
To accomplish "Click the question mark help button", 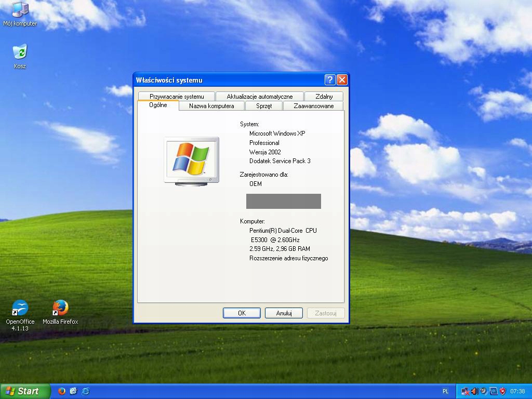I will tap(330, 79).
